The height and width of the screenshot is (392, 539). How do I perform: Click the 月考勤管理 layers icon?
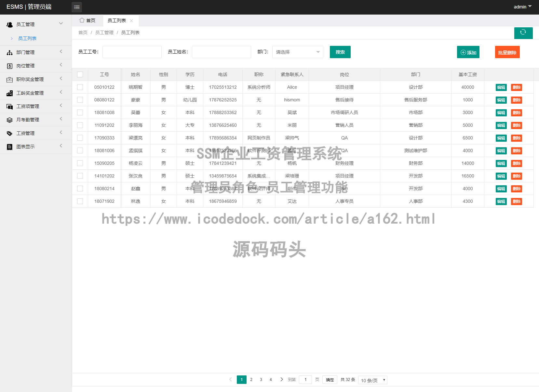[10, 120]
